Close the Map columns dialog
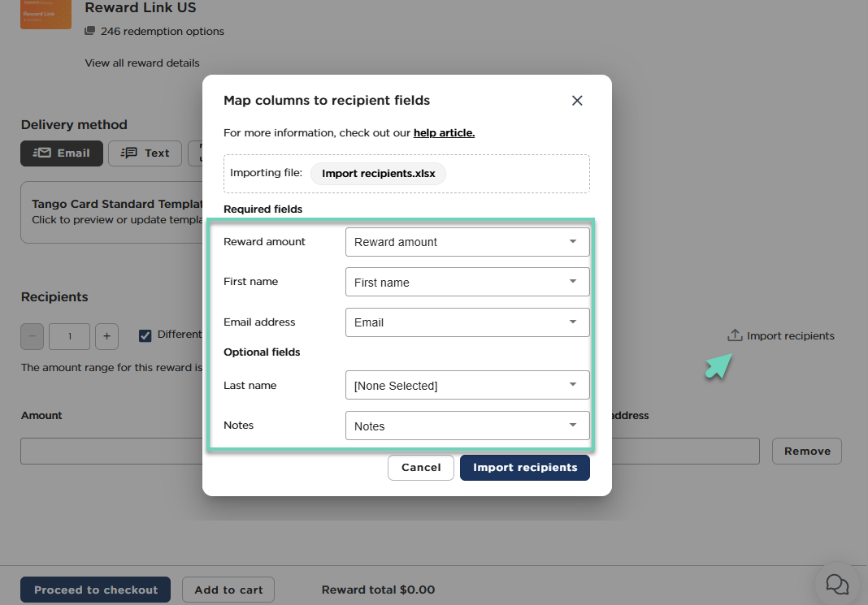868x605 pixels. coord(577,101)
